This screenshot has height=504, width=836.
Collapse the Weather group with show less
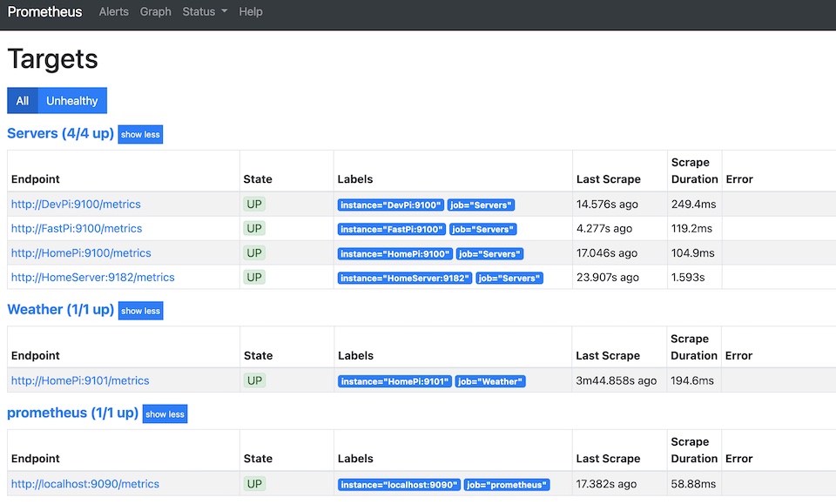pos(140,311)
